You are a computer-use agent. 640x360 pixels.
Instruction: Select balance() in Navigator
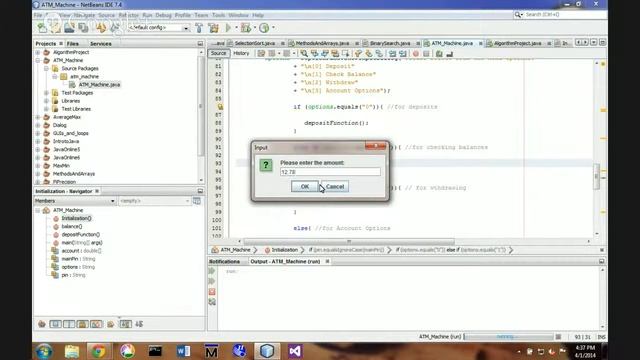(x=72, y=226)
